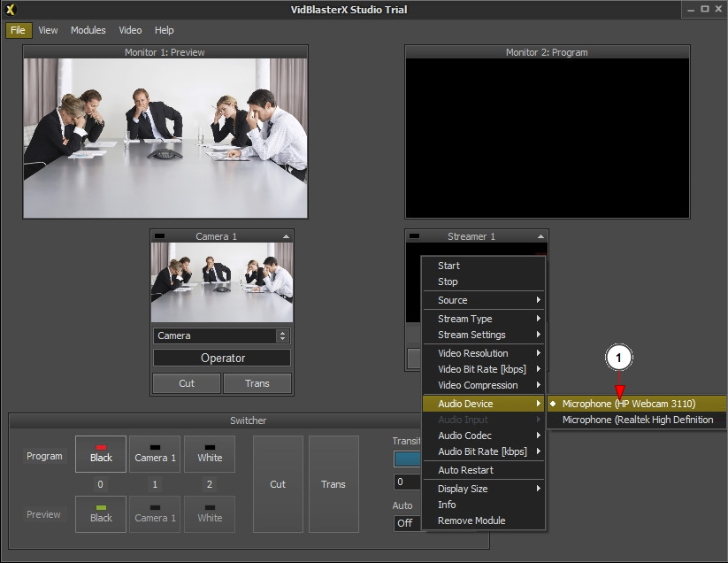Click the Program label in Switcher
The height and width of the screenshot is (563, 728).
[x=44, y=456]
